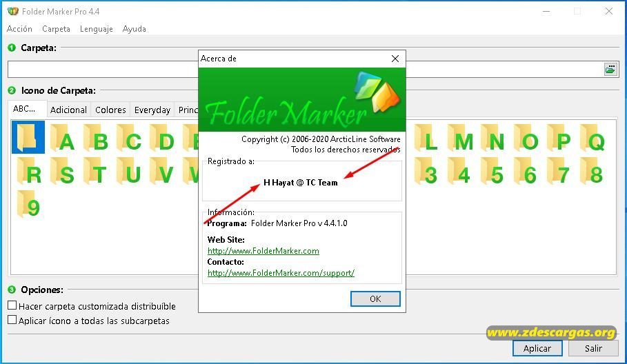
Task: Pick the folder icon with letter D
Action: [x=162, y=138]
